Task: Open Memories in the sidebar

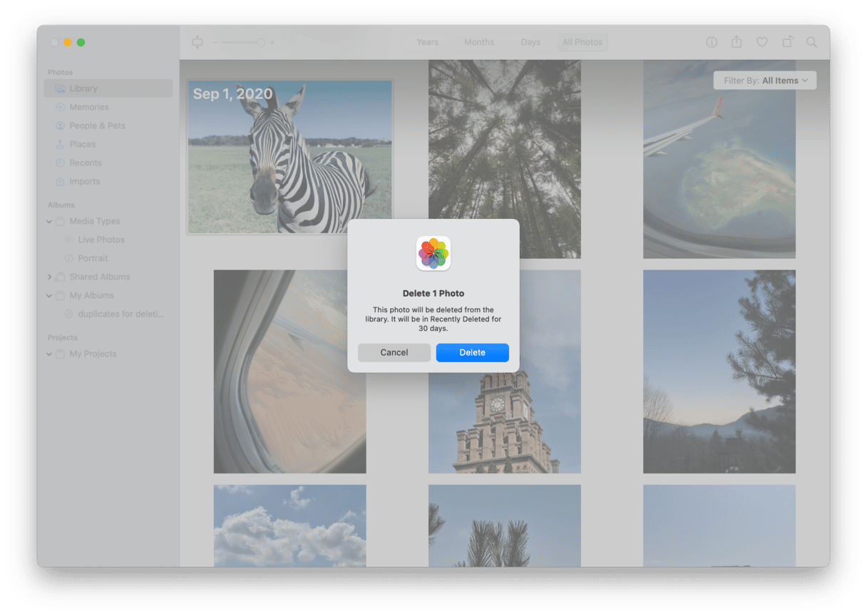Action: click(x=89, y=107)
